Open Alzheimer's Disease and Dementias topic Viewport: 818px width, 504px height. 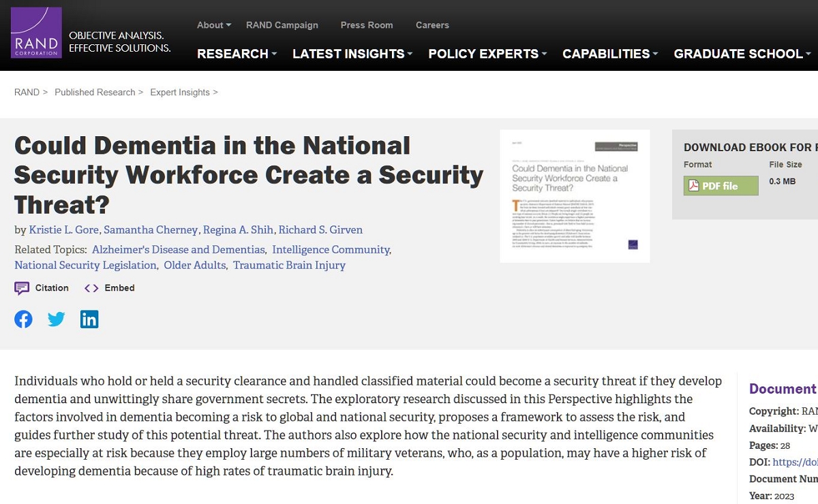coord(179,249)
